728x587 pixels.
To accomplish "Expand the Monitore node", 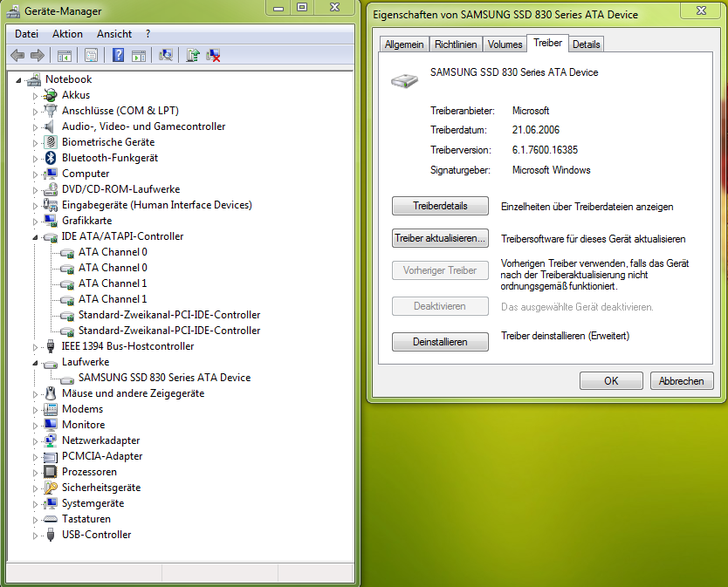I will click(35, 426).
